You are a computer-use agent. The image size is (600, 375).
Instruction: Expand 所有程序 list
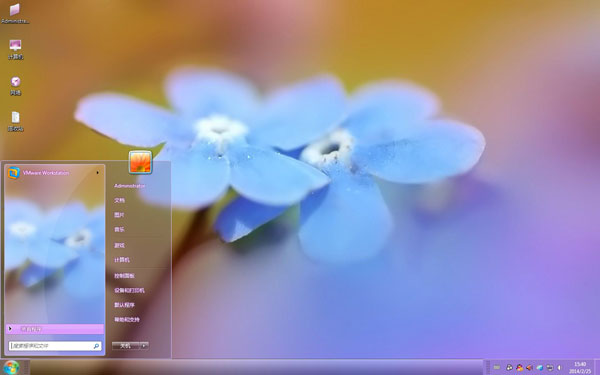coord(55,329)
